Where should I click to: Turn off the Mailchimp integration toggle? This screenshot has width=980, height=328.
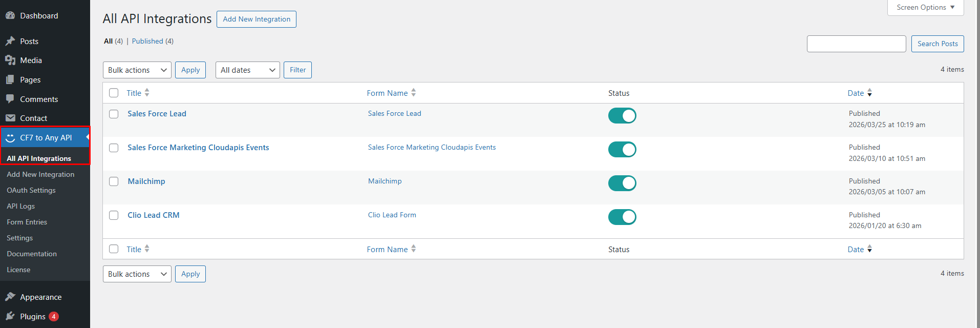622,183
